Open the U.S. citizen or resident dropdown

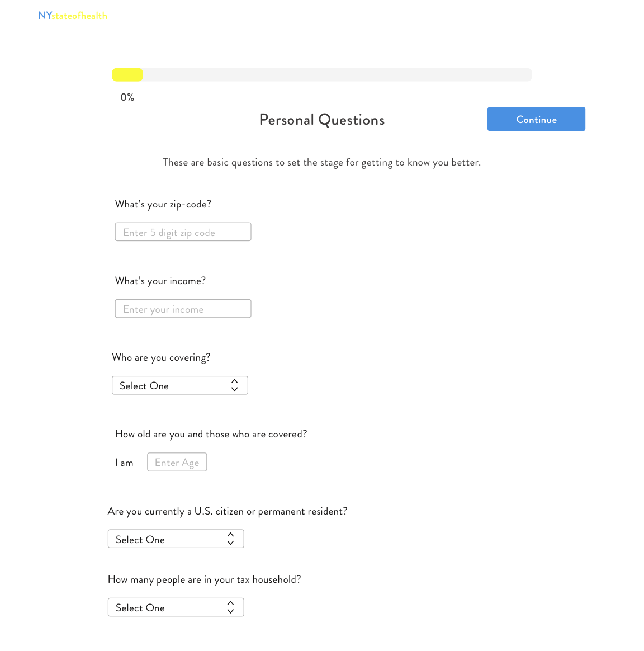(176, 539)
